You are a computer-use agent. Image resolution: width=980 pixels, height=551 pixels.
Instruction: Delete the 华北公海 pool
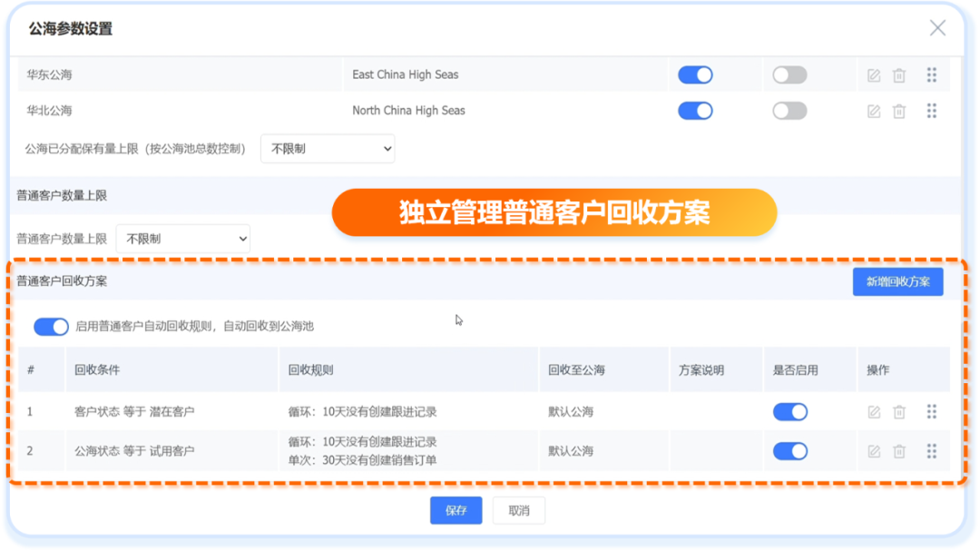tap(899, 111)
